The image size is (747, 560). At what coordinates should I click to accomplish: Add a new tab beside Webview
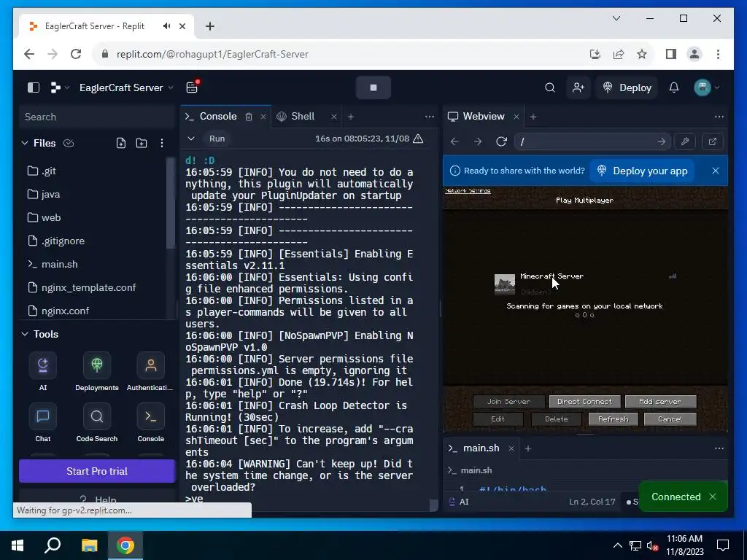[533, 117]
